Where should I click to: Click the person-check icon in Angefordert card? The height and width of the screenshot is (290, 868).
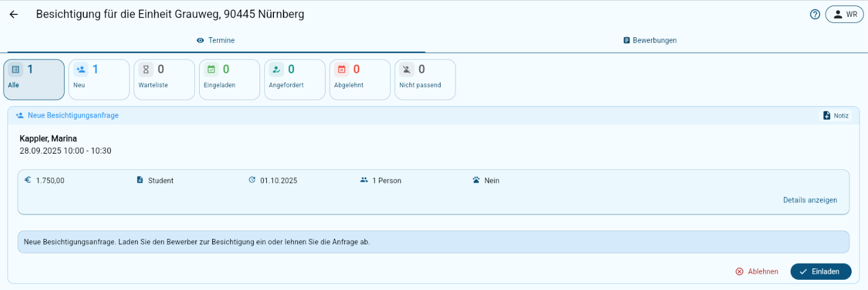tap(276, 69)
